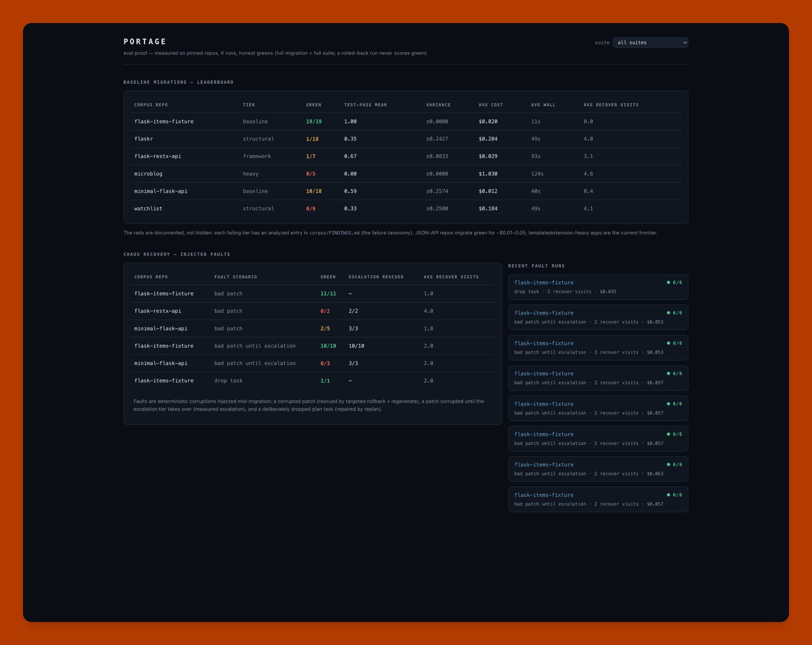Screen dimensions: 812x645
Task: Click the 2/5 chaos green score
Action: click(x=325, y=328)
